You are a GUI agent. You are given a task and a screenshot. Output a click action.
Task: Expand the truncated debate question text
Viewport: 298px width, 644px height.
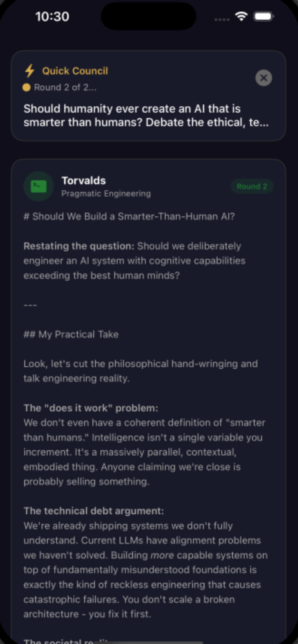[146, 115]
